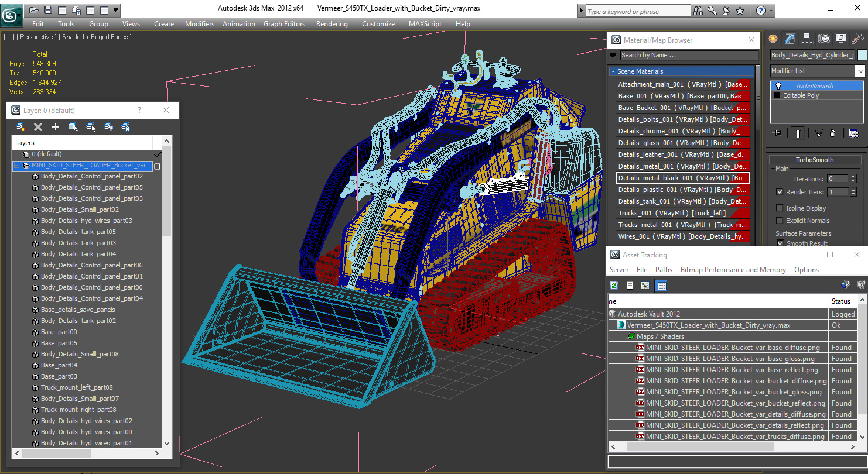Add selected objects to highlighted layer plus icon
The height and width of the screenshot is (474, 868).
pos(56,126)
